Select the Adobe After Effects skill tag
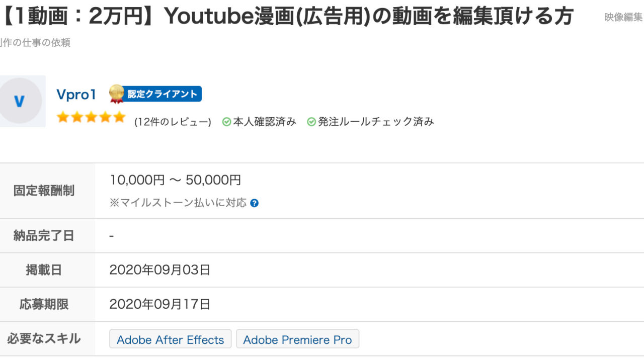Image resolution: width=644 pixels, height=362 pixels. (x=170, y=339)
